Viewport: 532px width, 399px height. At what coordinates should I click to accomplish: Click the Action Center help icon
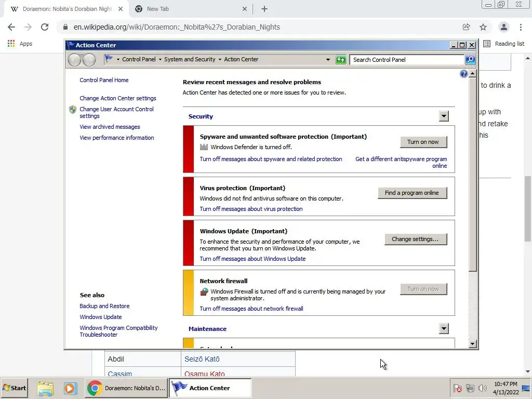[x=463, y=74]
